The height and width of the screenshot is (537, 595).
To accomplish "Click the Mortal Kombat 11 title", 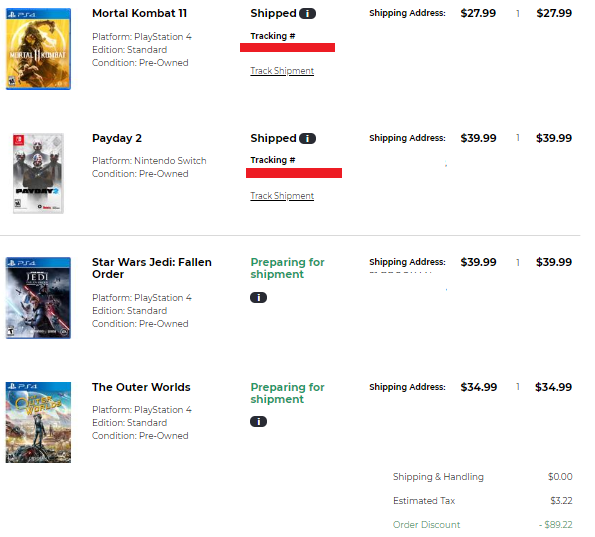I will pos(140,13).
